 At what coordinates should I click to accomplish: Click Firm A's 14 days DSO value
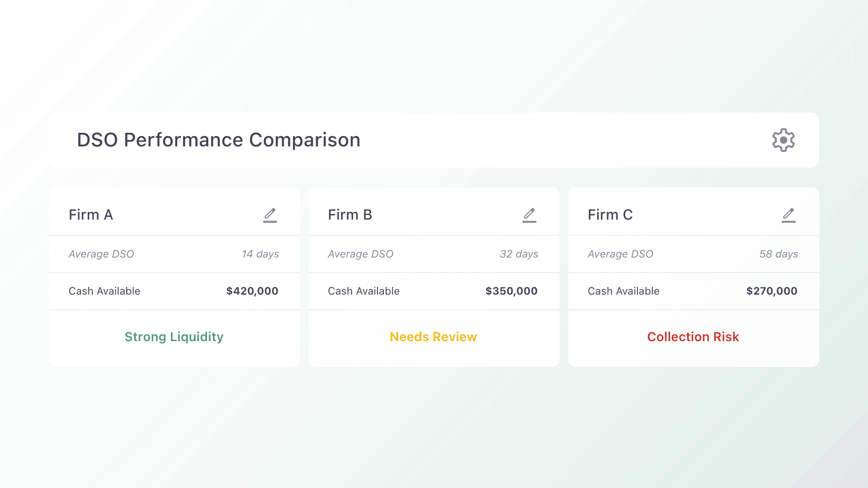[x=260, y=254]
